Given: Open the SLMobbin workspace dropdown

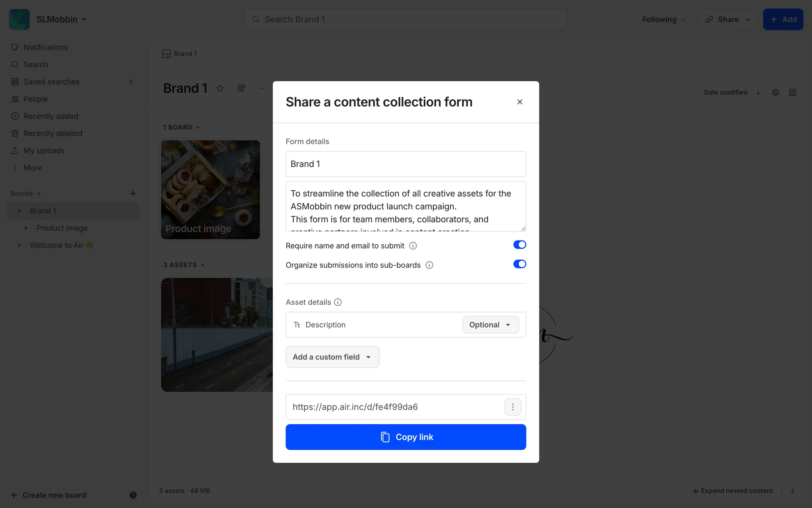Looking at the screenshot, I should pyautogui.click(x=61, y=19).
